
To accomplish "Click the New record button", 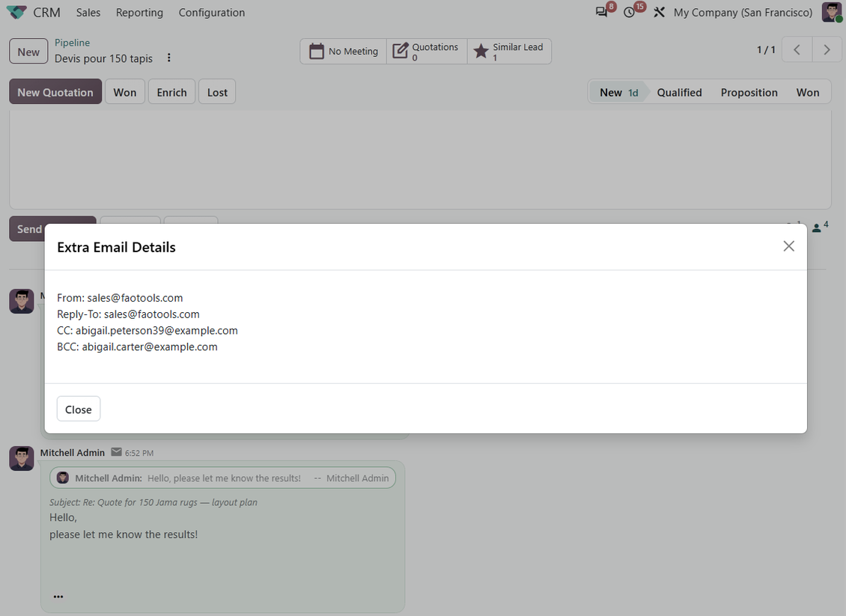I will click(28, 51).
